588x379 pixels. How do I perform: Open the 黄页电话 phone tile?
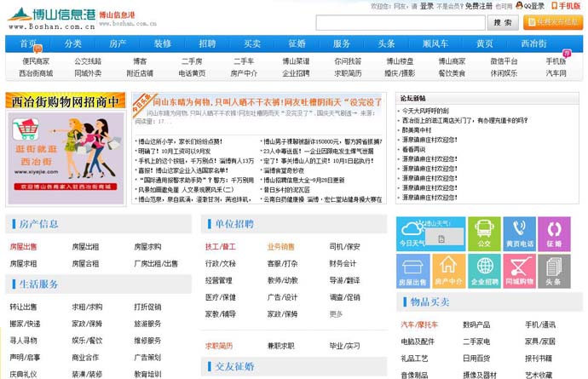(519, 234)
